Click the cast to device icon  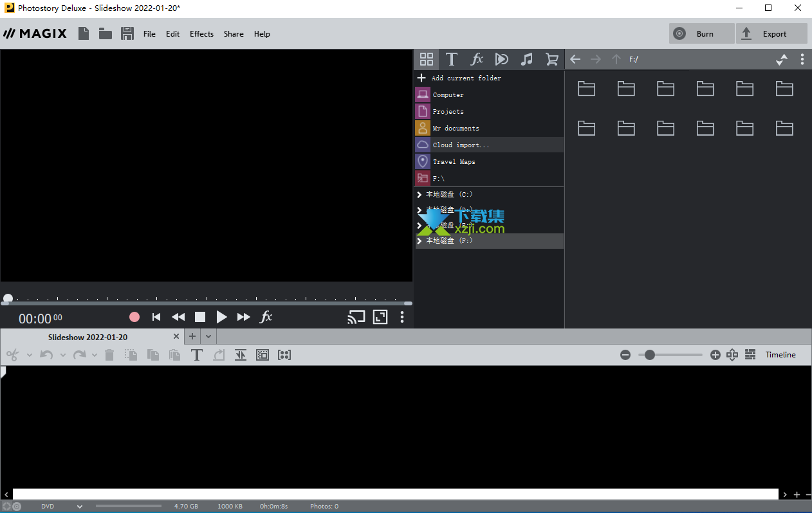tap(356, 317)
